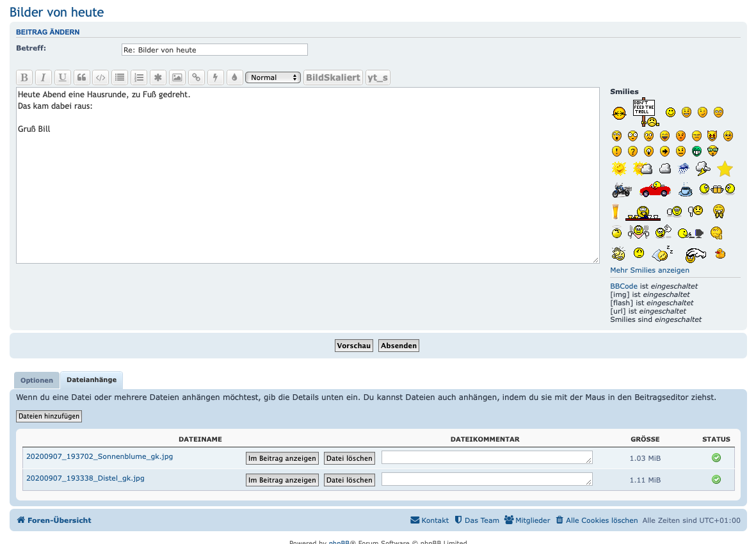Insert code tag with code icon
Image resolution: width=756 pixels, height=544 pixels.
[101, 77]
